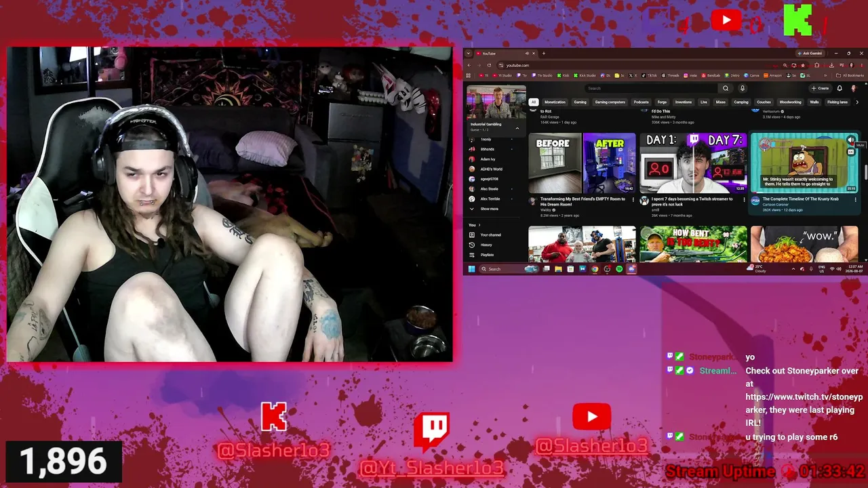Viewport: 868px width, 488px height.
Task: Open the TikTok bookmark
Action: tap(649, 75)
